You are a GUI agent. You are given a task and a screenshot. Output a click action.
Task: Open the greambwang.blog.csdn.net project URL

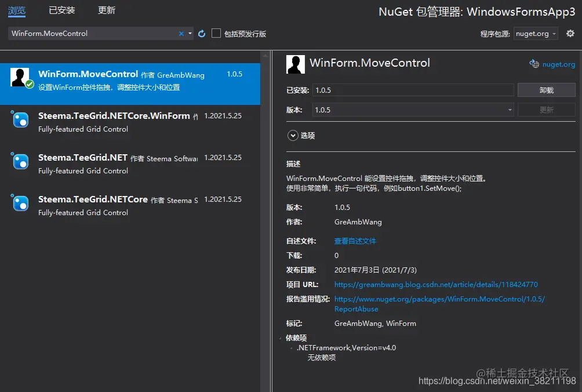[436, 285]
